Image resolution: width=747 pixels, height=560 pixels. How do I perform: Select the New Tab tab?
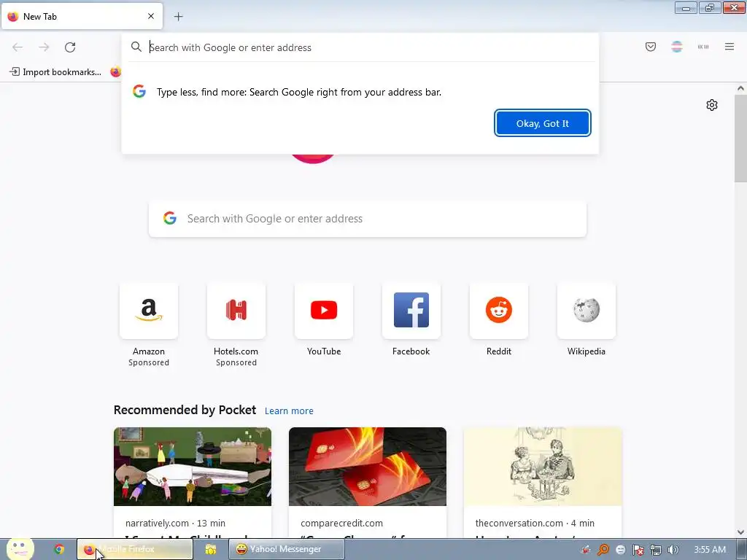pyautogui.click(x=82, y=16)
